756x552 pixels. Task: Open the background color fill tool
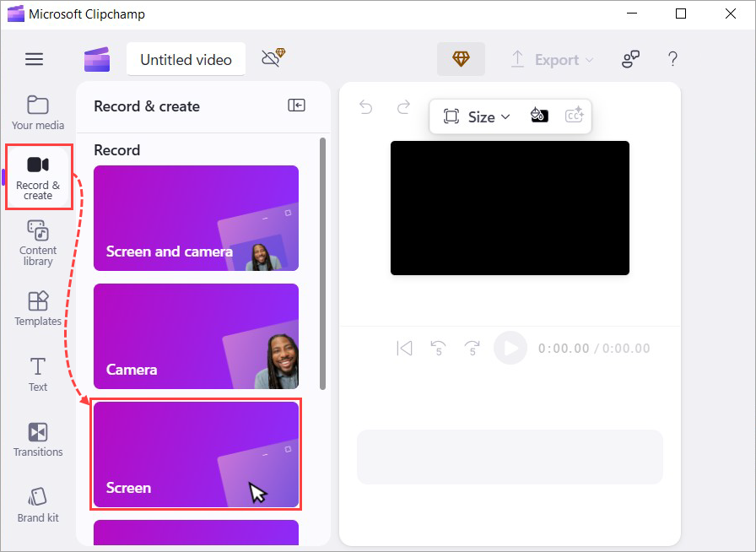[x=539, y=115]
